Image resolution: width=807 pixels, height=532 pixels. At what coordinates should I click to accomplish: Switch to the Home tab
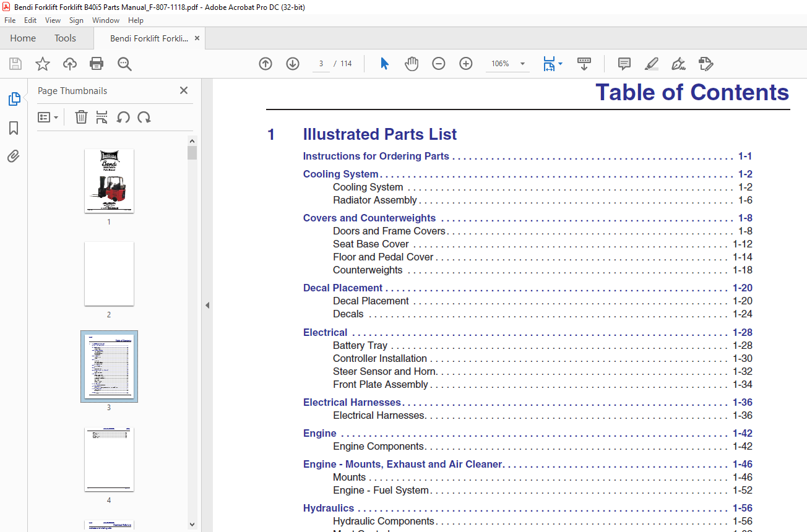[23, 38]
